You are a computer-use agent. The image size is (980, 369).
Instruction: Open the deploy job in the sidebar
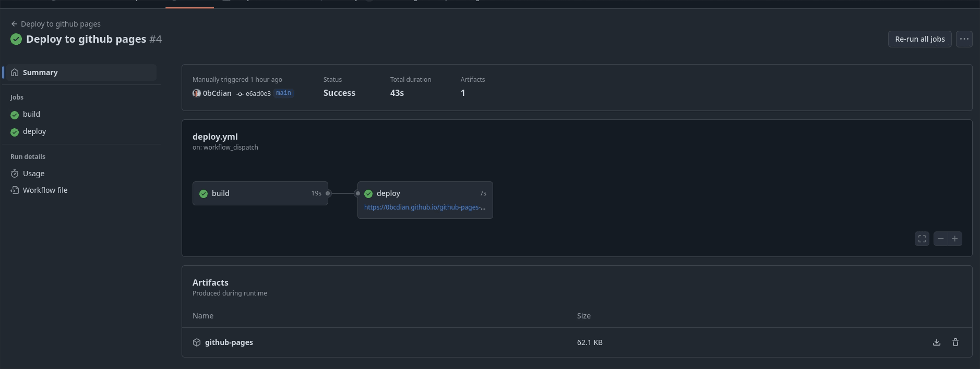(x=34, y=131)
